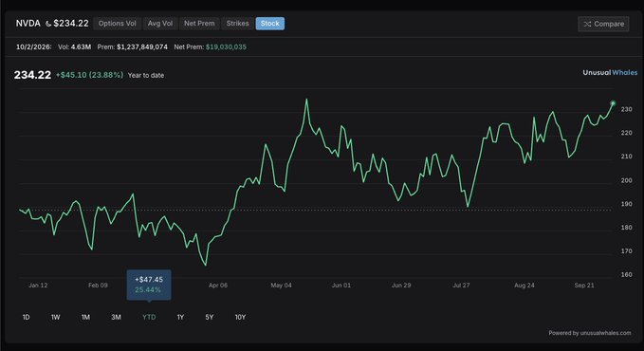The width and height of the screenshot is (644, 351).
Task: Click the $234.22 header price
Action: click(71, 24)
